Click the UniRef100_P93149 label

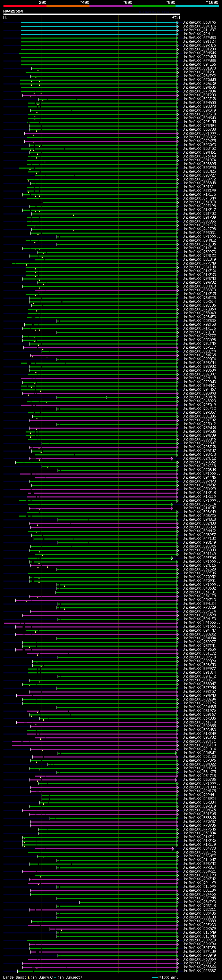coord(199,543)
